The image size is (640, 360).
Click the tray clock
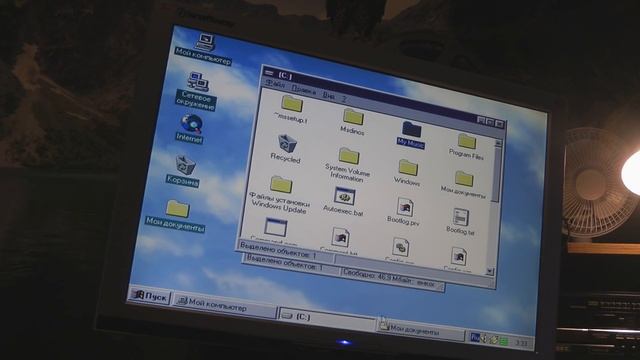click(521, 343)
